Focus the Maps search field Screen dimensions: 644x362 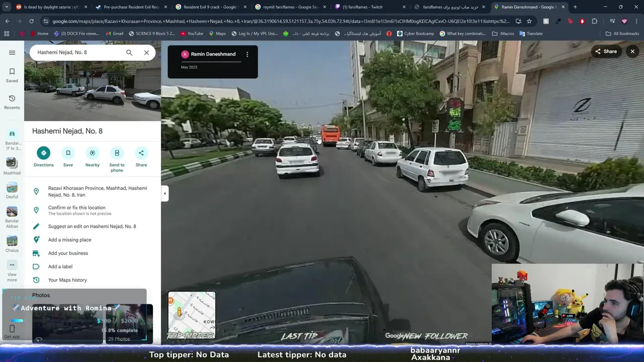click(78, 52)
